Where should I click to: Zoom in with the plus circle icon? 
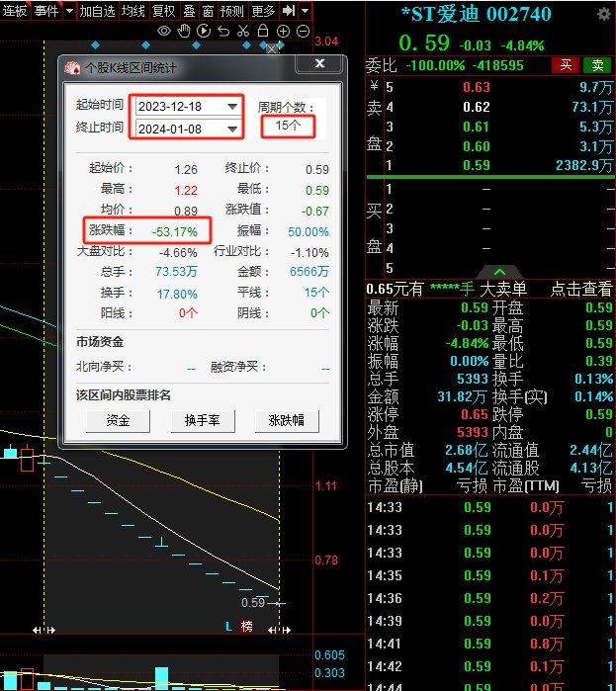point(283,32)
